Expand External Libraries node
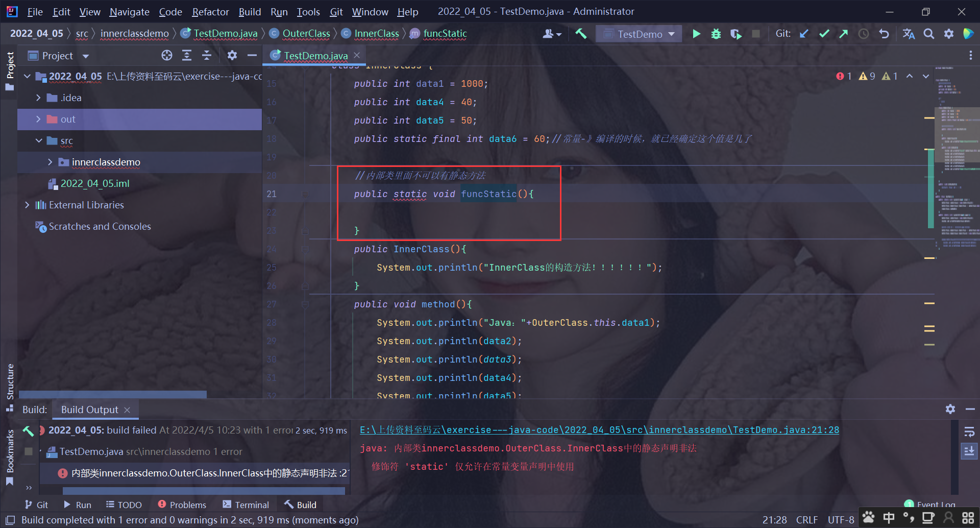Viewport: 980px width, 528px height. 27,205
